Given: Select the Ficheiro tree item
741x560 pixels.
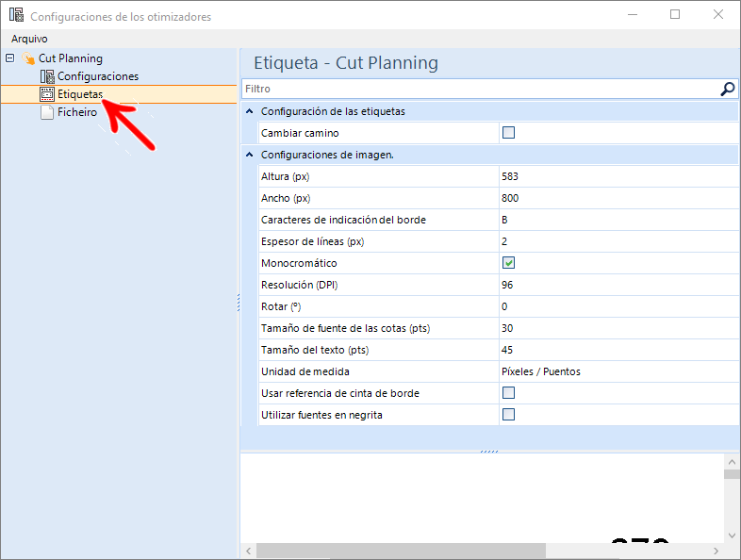Looking at the screenshot, I should [76, 112].
